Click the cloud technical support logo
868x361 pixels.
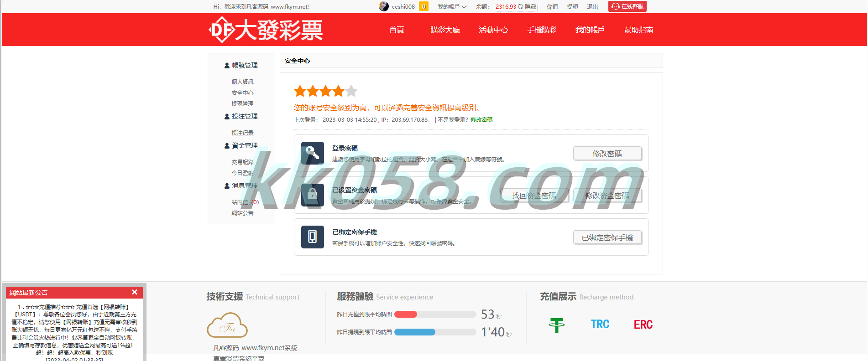coord(227,325)
